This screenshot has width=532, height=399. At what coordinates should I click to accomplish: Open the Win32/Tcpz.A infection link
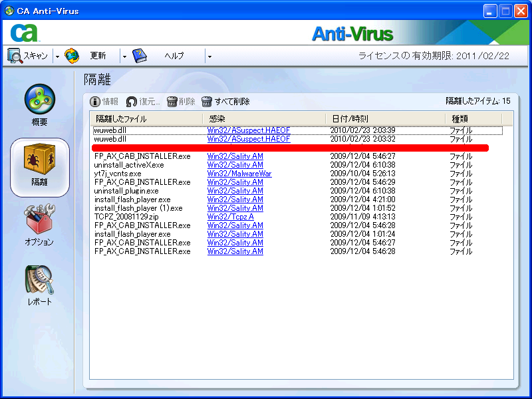pyautogui.click(x=230, y=217)
